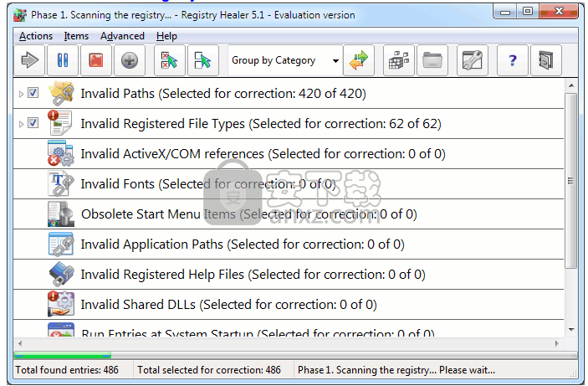Click the Invalid Fonts category icon

(x=61, y=183)
